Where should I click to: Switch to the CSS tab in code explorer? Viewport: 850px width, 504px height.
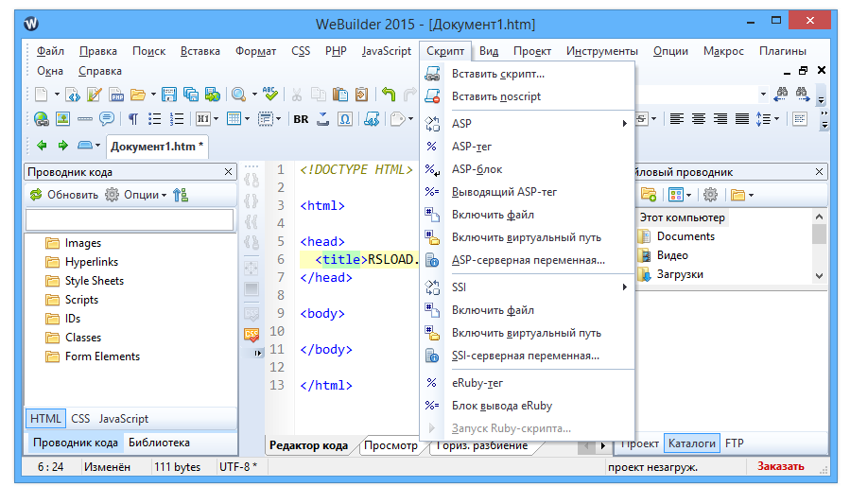80,418
